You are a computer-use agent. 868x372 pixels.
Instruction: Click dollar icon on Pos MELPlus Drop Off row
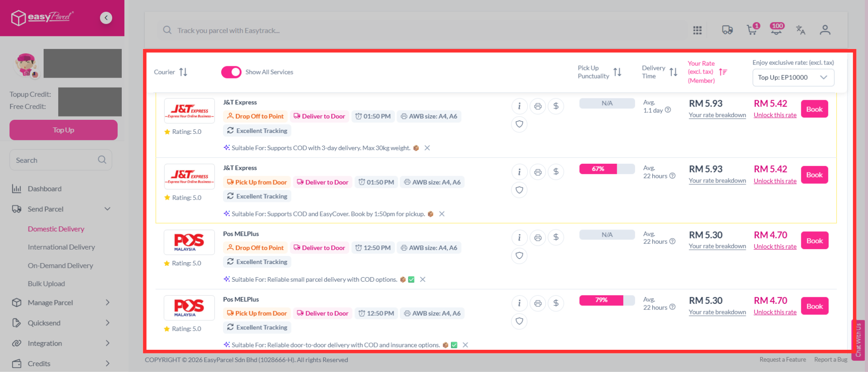point(556,237)
